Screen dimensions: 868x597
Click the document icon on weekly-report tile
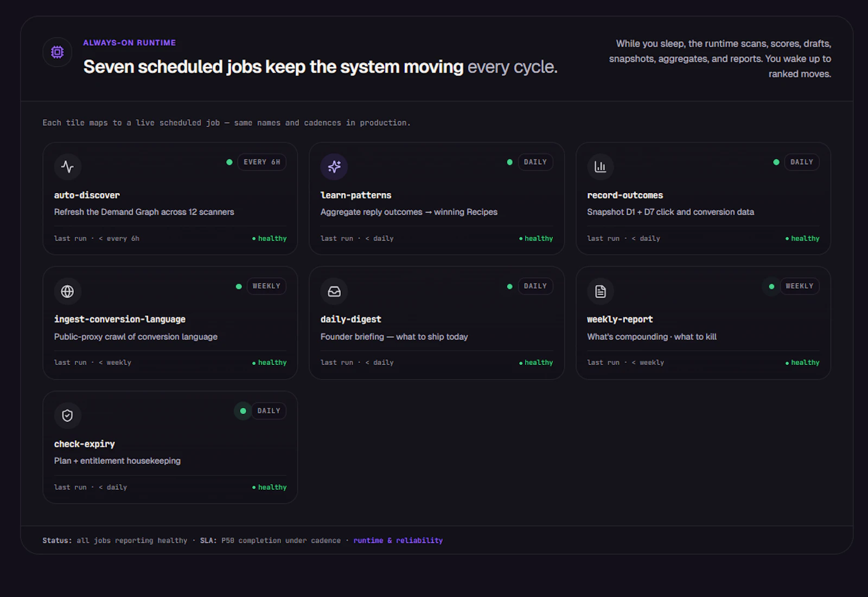pyautogui.click(x=600, y=291)
